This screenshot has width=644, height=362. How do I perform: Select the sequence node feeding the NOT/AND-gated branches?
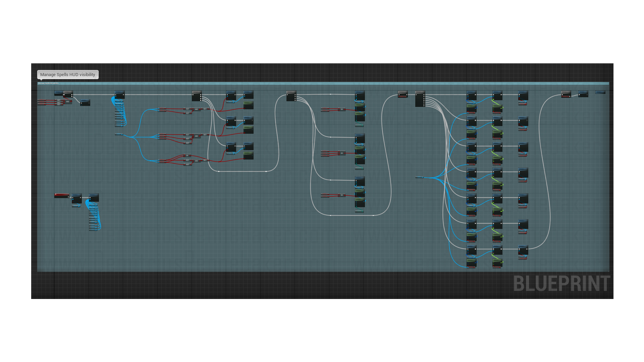pos(197,96)
